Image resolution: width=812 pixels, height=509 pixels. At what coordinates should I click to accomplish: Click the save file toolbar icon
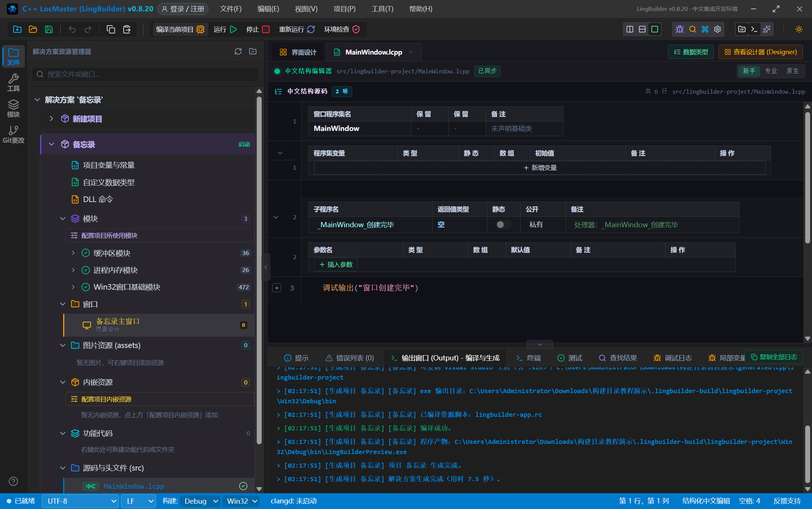[49, 29]
